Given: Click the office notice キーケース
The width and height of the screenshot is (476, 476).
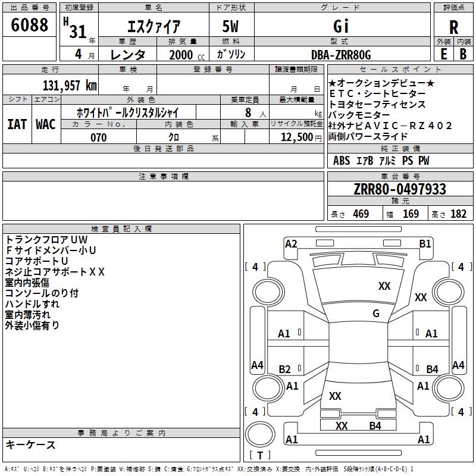Looking at the screenshot, I should pos(31,444).
